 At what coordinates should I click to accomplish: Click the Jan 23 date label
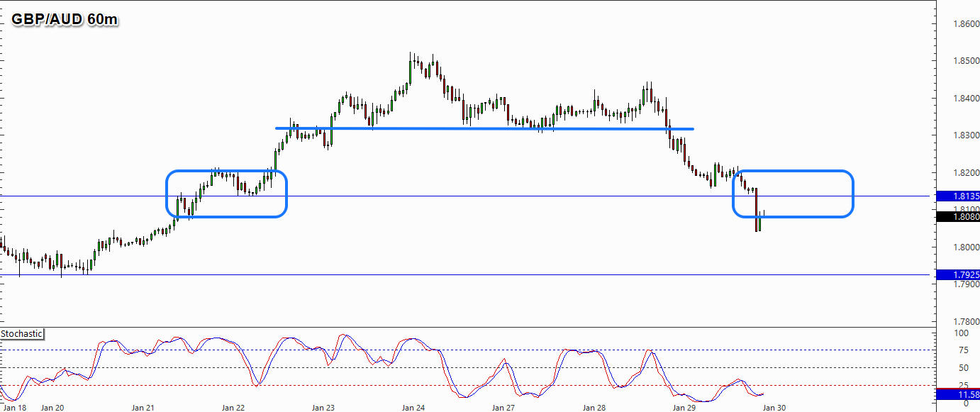point(323,408)
